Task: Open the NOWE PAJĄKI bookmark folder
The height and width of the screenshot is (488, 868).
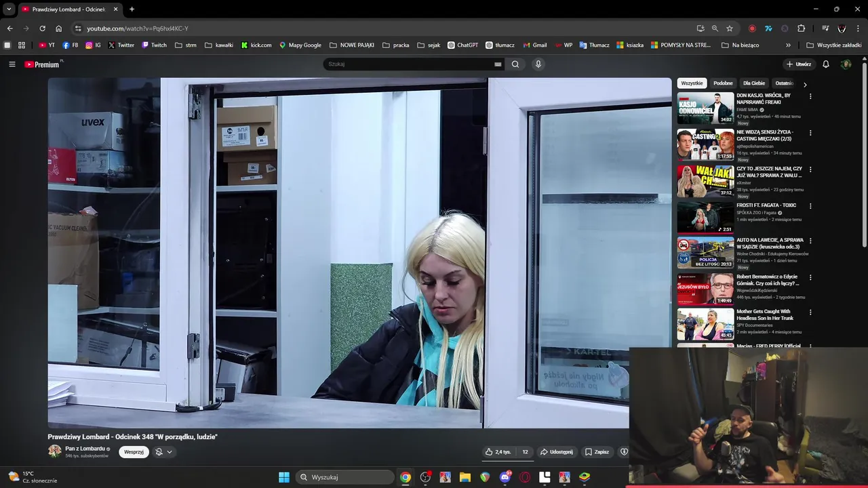Action: tap(352, 45)
